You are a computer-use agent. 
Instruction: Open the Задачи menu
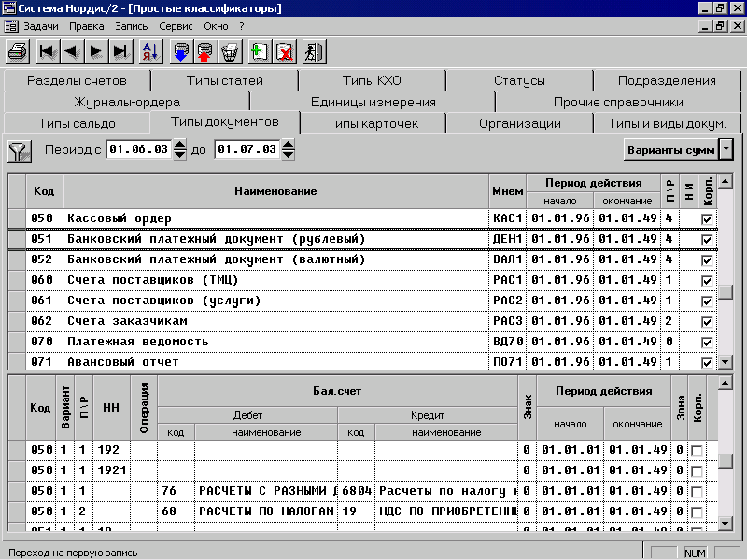point(41,26)
